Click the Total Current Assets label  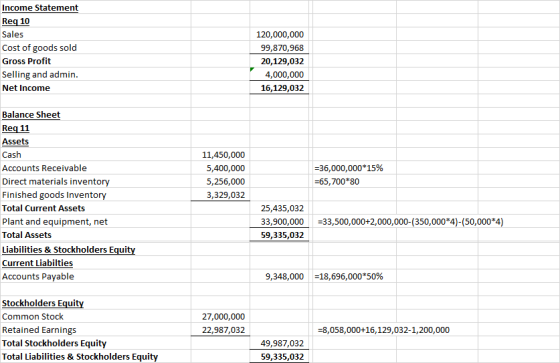tap(44, 208)
